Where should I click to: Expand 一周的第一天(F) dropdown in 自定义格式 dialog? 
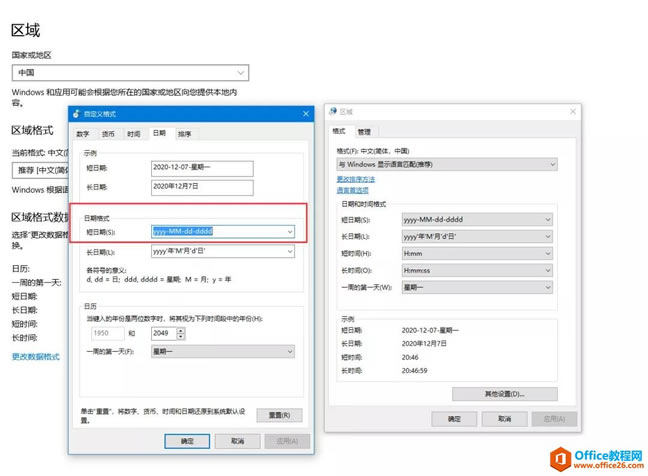pyautogui.click(x=223, y=352)
